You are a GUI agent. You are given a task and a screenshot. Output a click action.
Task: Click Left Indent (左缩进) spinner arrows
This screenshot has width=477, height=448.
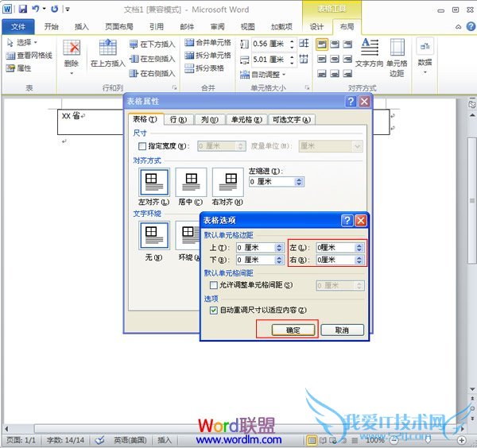tap(299, 182)
